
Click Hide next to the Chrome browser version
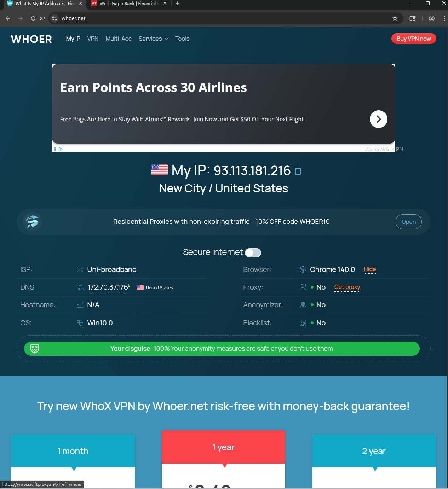coord(370,269)
